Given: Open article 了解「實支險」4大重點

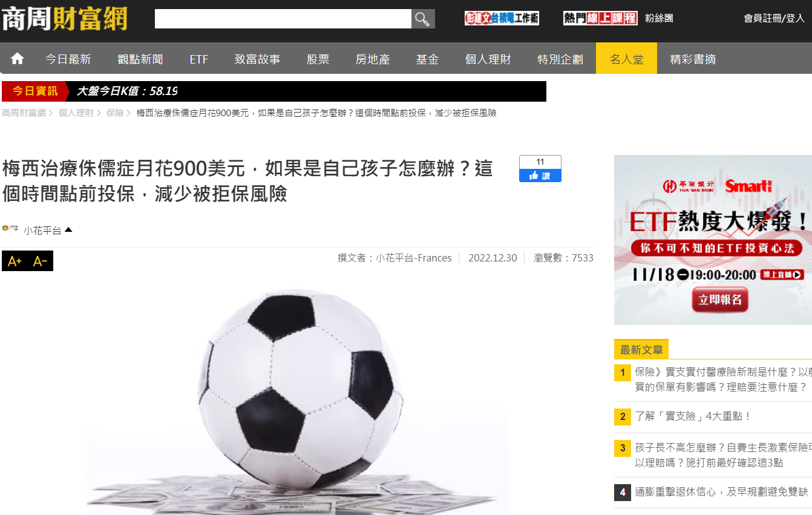Looking at the screenshot, I should point(693,416).
